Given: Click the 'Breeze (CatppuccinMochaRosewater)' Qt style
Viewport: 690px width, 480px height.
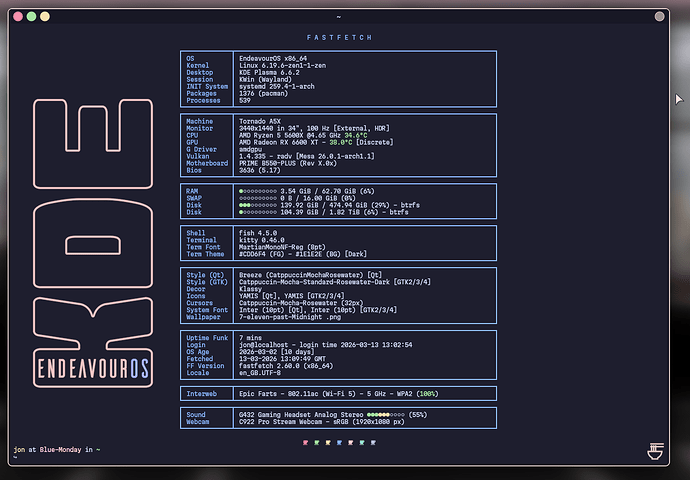Looking at the screenshot, I should coord(311,275).
